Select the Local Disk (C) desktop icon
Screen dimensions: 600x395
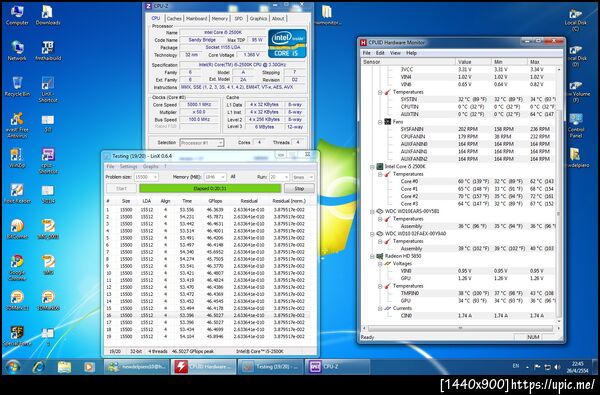[x=575, y=20]
